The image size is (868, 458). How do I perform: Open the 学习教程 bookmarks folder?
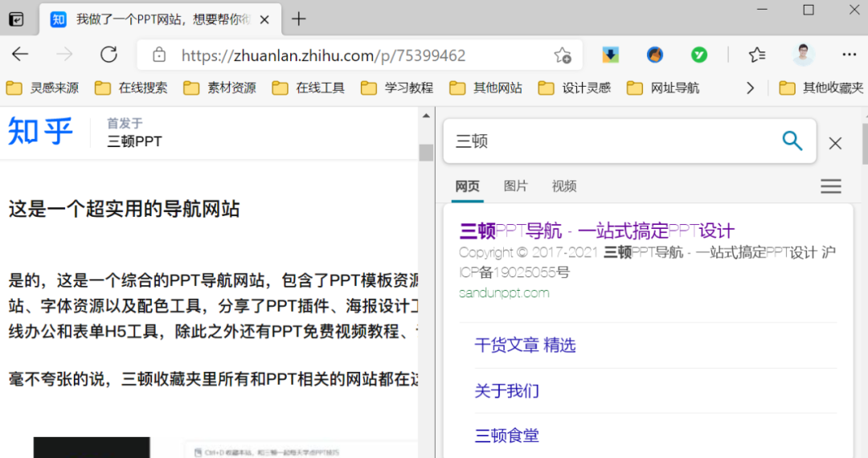coord(397,88)
